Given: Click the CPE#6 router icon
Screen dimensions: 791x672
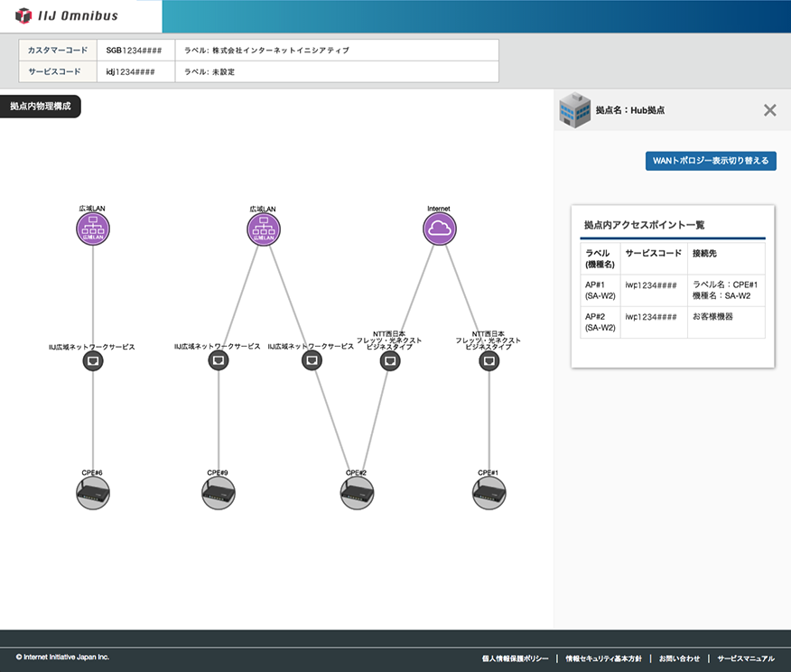Looking at the screenshot, I should (92, 493).
